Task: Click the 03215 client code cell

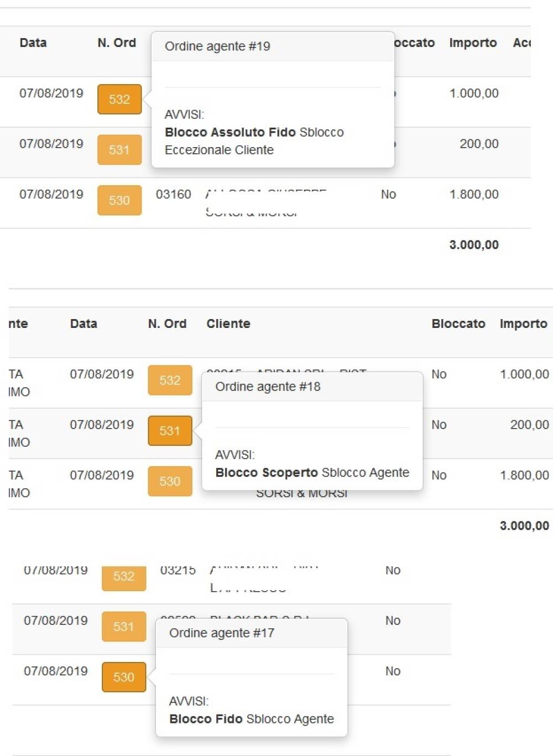Action: click(x=178, y=571)
